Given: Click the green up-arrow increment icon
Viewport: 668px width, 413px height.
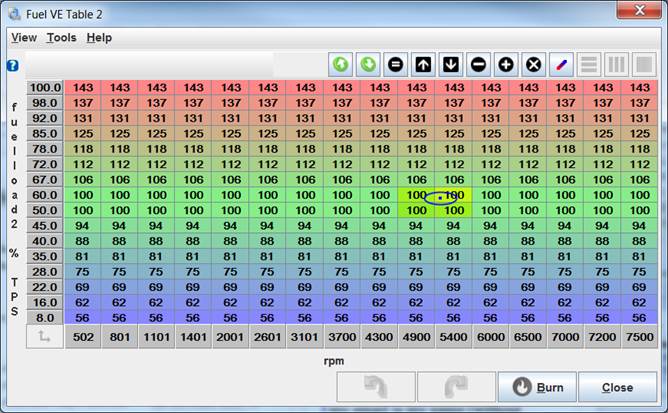Looking at the screenshot, I should tap(341, 64).
